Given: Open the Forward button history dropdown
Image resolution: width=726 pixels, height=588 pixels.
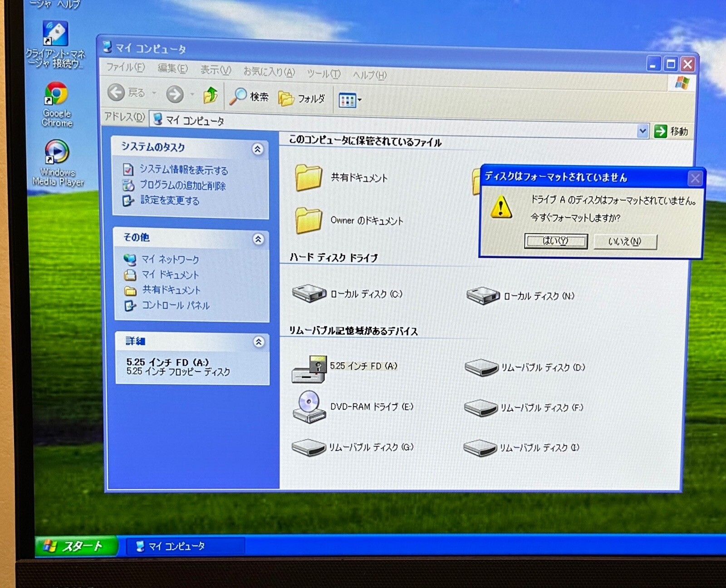Looking at the screenshot, I should point(192,94).
